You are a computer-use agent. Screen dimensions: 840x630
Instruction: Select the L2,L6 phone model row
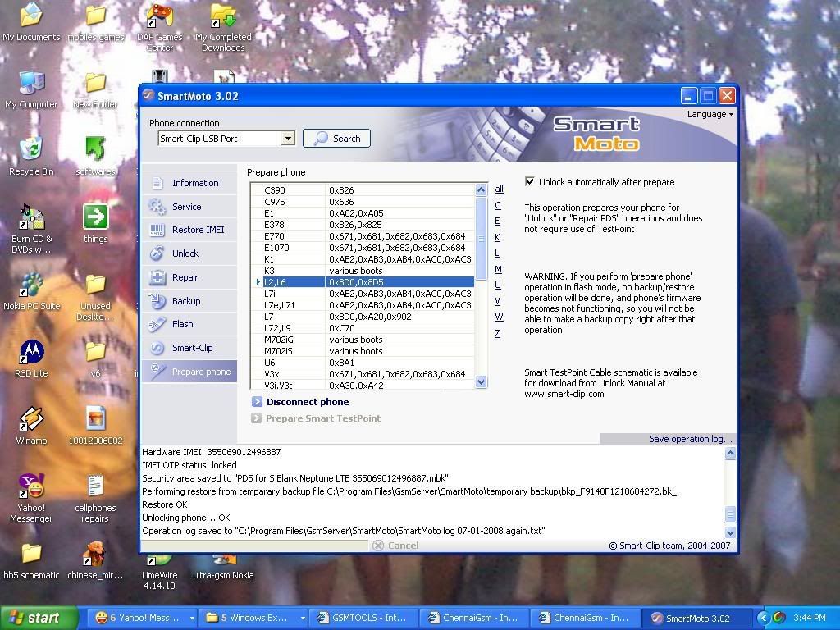tap(363, 282)
